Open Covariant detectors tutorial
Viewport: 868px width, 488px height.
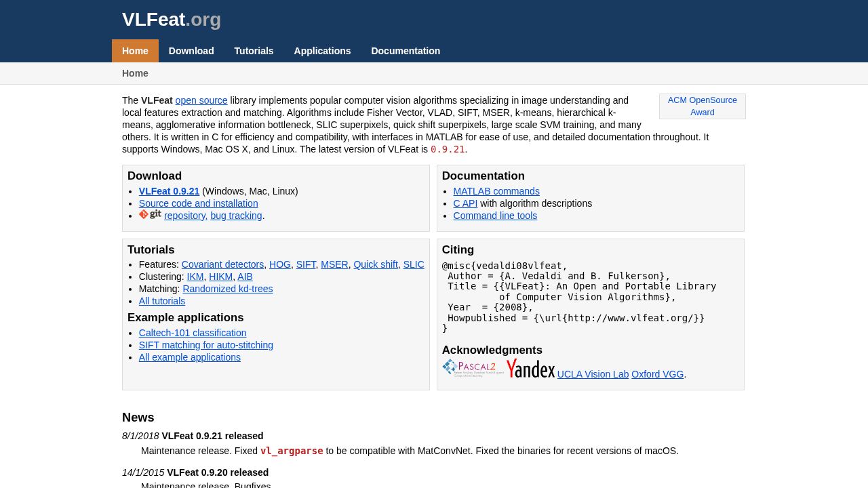222,264
